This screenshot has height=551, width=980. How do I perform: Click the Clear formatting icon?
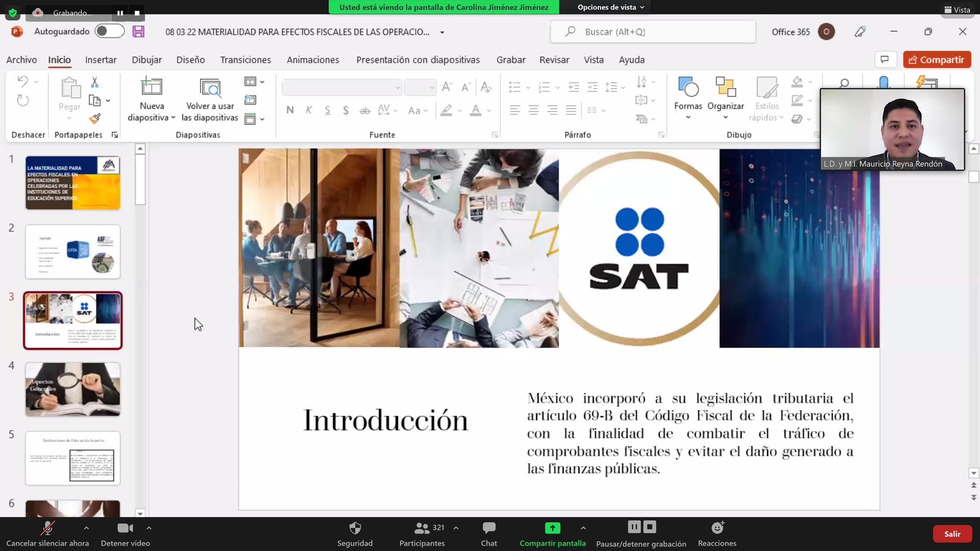point(486,87)
